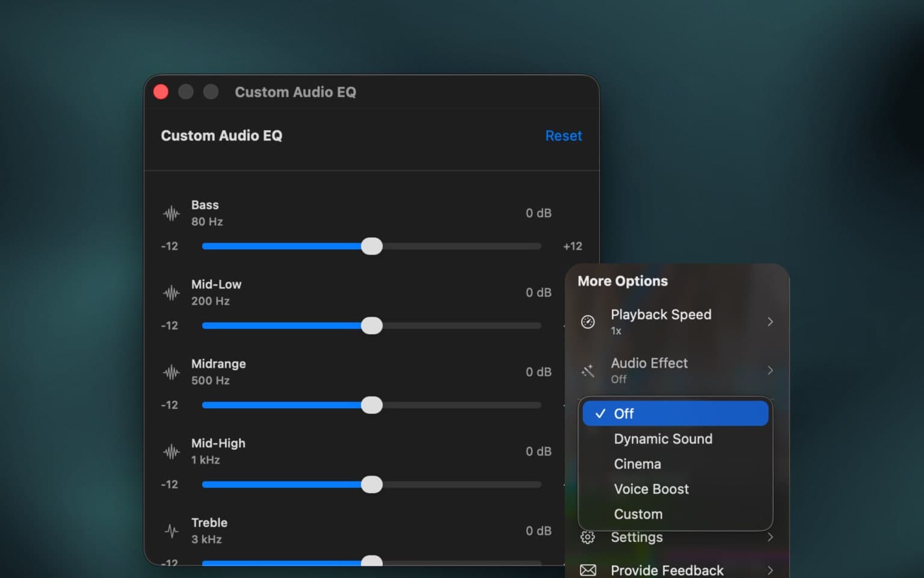This screenshot has height=578, width=924.
Task: Enable the Voice Boost audio effect
Action: tap(651, 489)
